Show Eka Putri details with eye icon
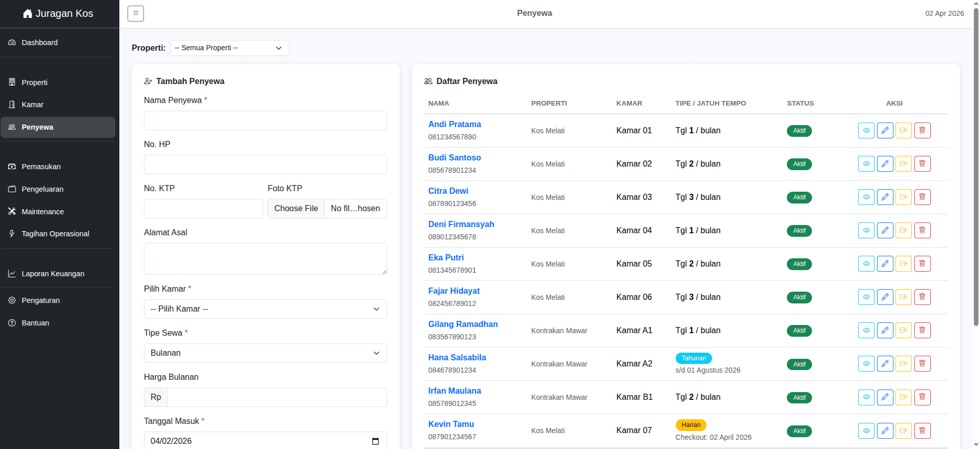Viewport: 980px width, 449px height. (866, 264)
